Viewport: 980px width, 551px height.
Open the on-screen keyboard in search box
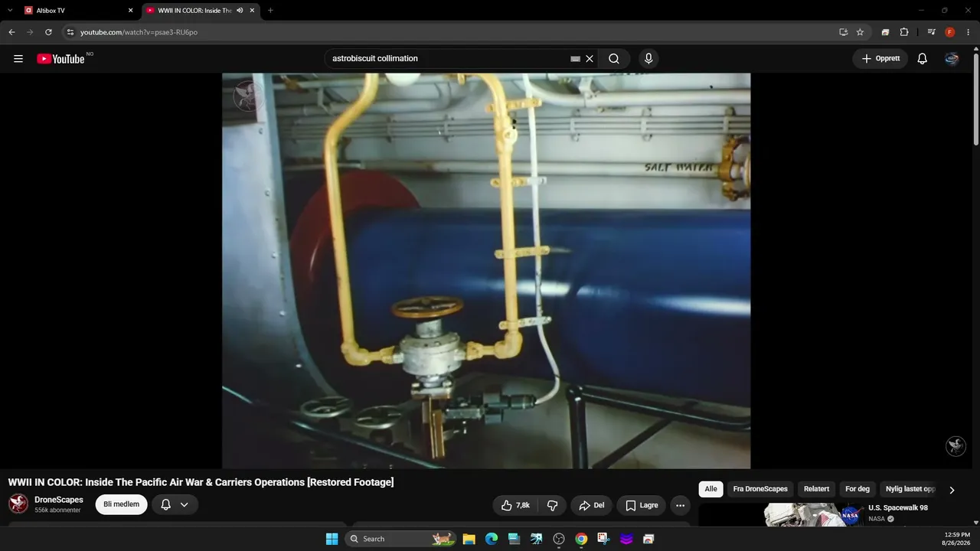point(576,59)
